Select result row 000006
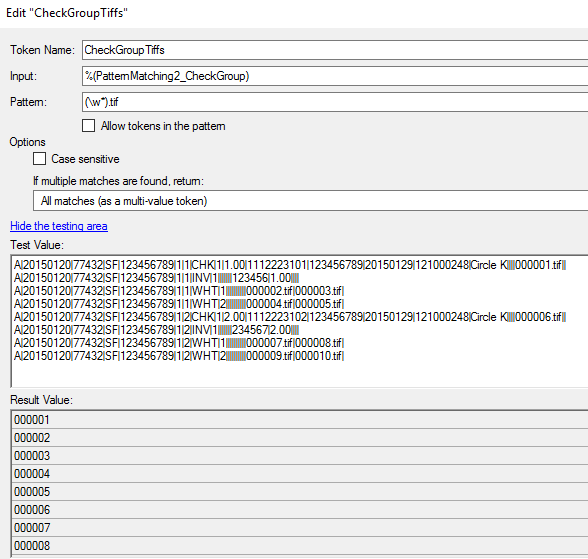The height and width of the screenshot is (559, 588). (x=300, y=510)
